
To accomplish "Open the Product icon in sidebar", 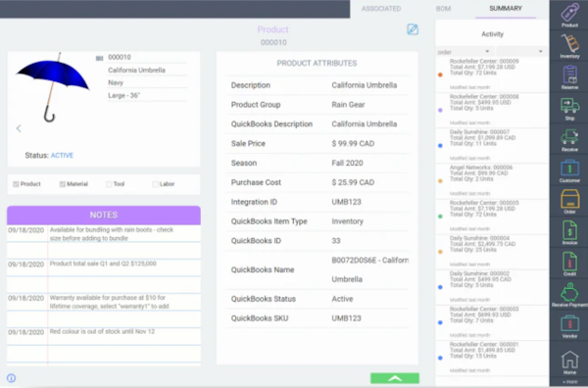I will [569, 15].
